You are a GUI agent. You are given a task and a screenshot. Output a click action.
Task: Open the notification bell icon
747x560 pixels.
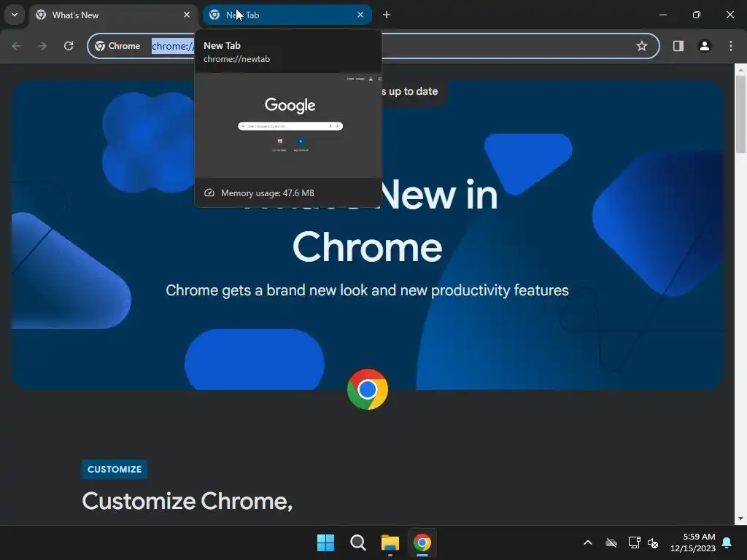point(727,542)
